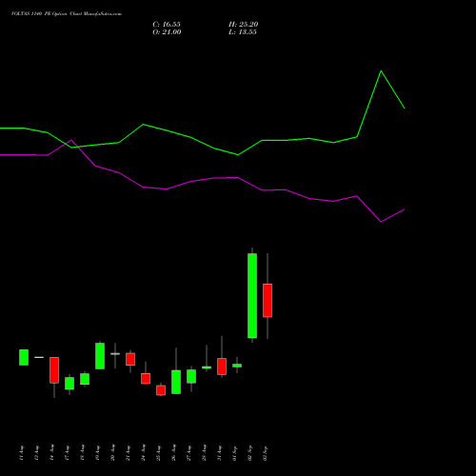Select the low value L: 13.55
The image size is (476, 476).
243,32
